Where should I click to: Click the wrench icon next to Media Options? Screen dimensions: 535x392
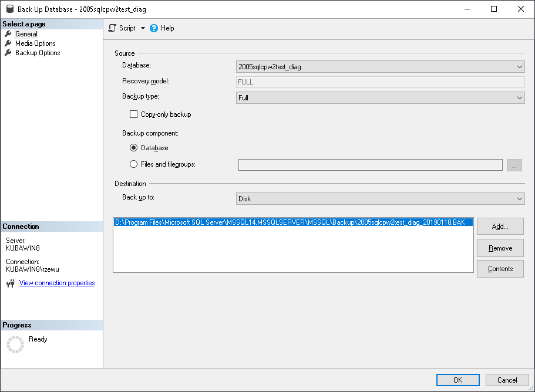pos(8,43)
